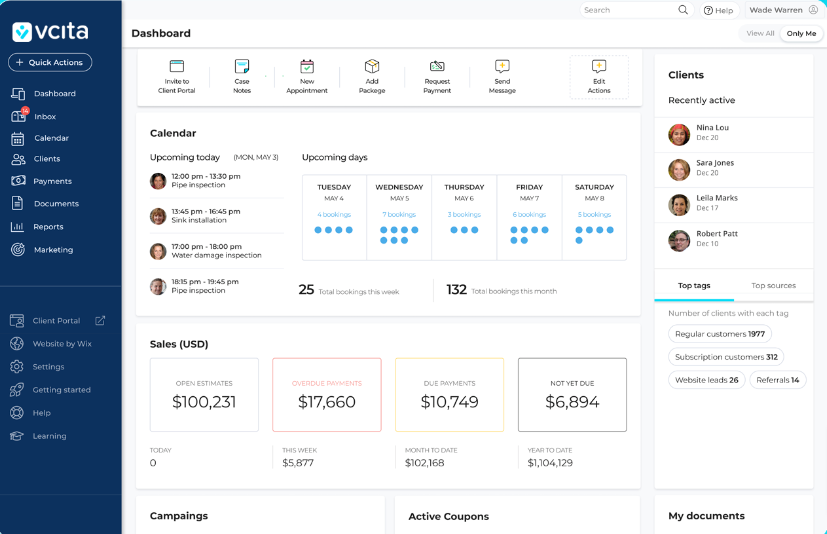Screen dimensions: 827x534
Task: Open 18:15 pm Pipe inspection appointment
Action: click(x=217, y=286)
